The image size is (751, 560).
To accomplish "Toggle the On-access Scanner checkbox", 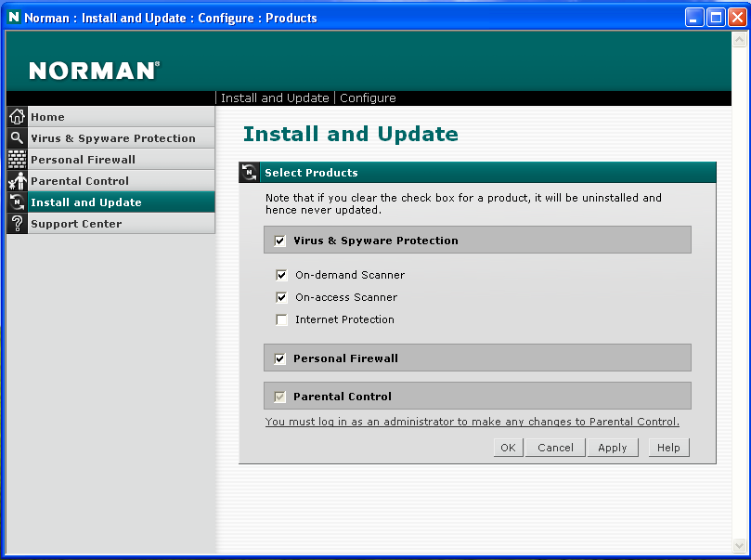I will tap(282, 298).
